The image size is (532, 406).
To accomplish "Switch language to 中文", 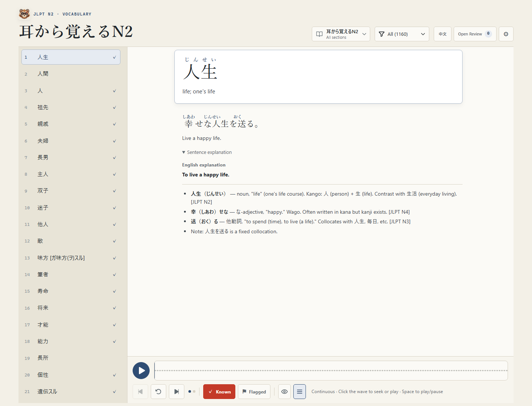I will pyautogui.click(x=443, y=34).
